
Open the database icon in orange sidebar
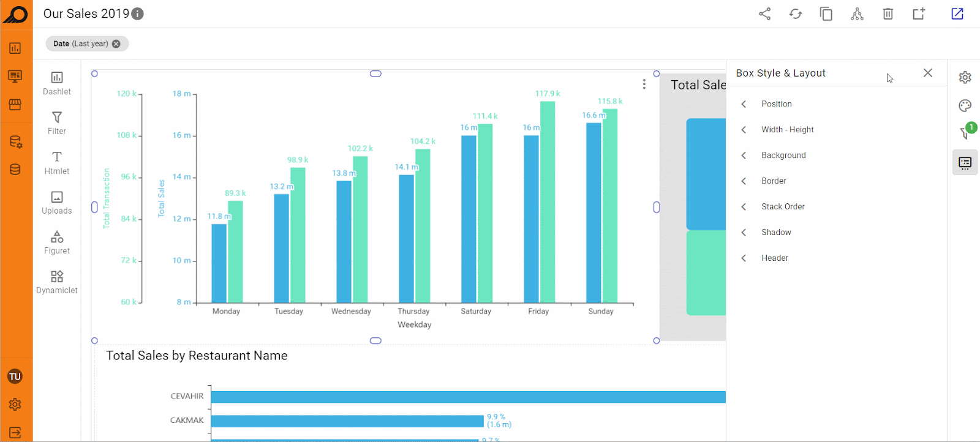15,170
